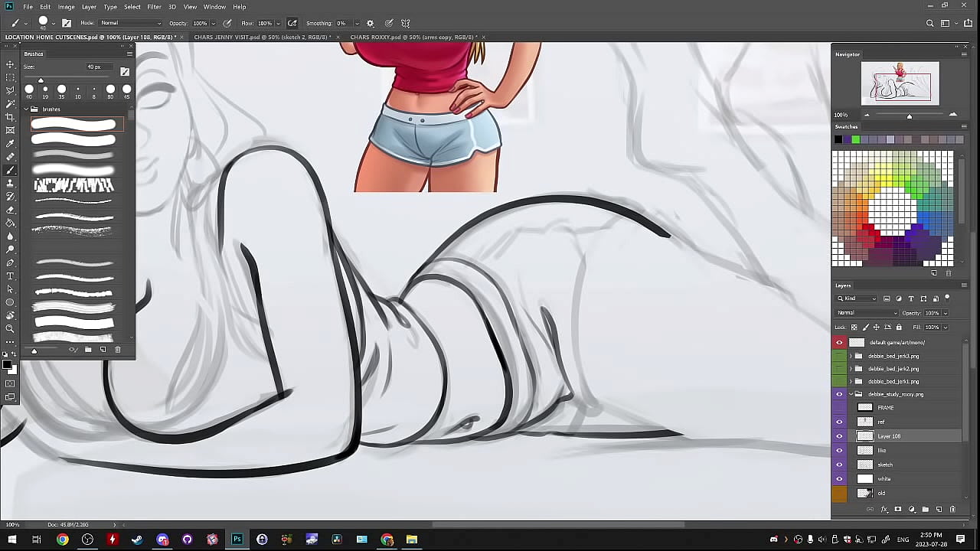This screenshot has height=551, width=980.
Task: Open the Filter menu
Action: click(x=154, y=7)
